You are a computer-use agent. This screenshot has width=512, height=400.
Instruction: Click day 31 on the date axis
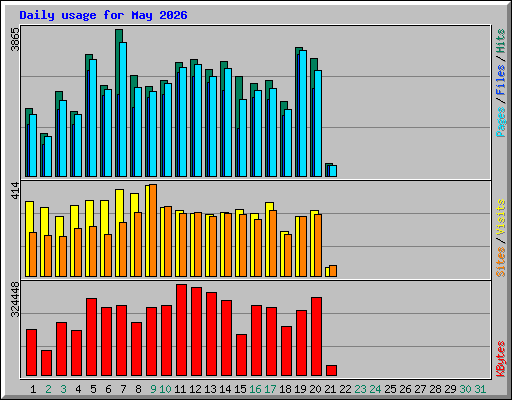pyautogui.click(x=480, y=389)
